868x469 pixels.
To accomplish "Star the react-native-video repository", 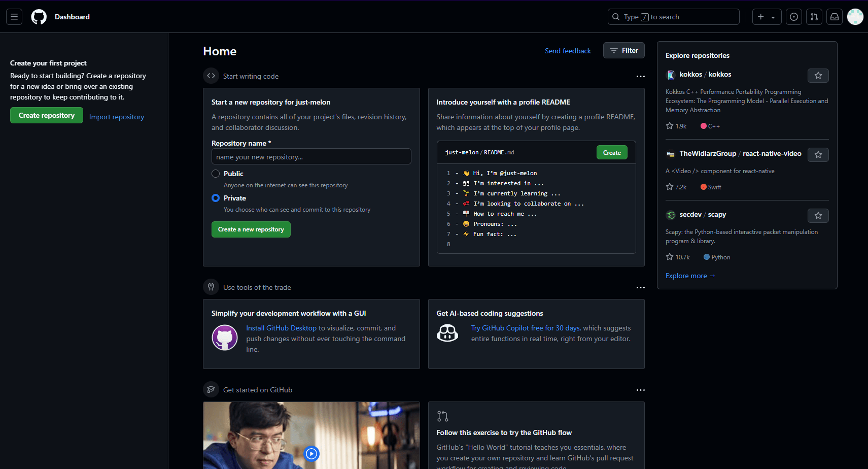I will 818,155.
